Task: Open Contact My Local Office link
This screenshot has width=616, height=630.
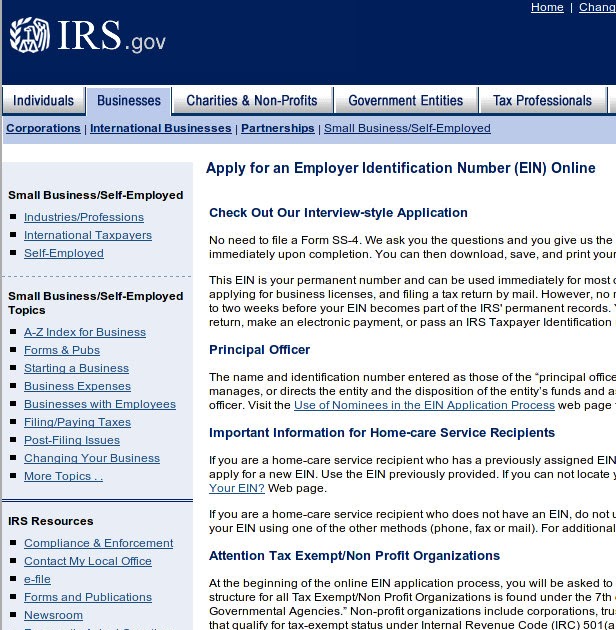Action: click(88, 561)
